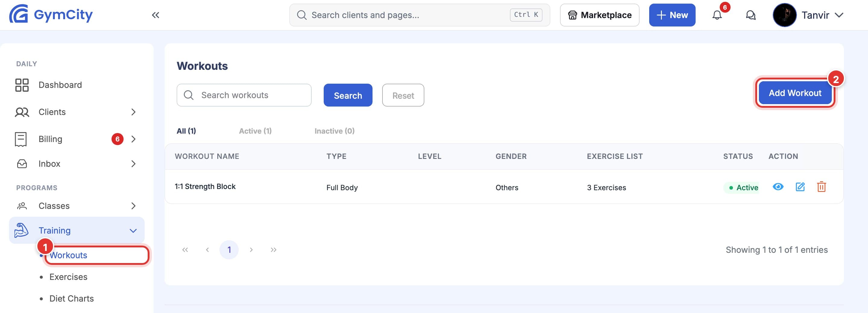The width and height of the screenshot is (868, 313).
Task: Delete 1:1 Strength Block with trash icon
Action: tap(821, 187)
